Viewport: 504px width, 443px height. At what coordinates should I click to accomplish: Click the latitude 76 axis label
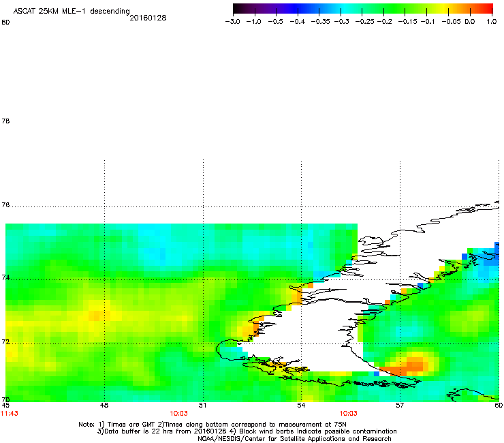pos(5,204)
